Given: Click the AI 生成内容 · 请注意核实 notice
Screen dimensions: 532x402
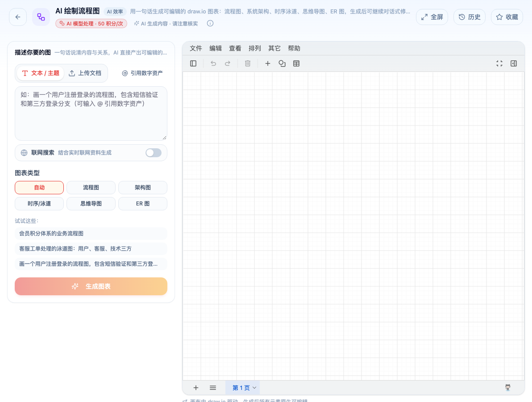Looking at the screenshot, I should point(166,23).
